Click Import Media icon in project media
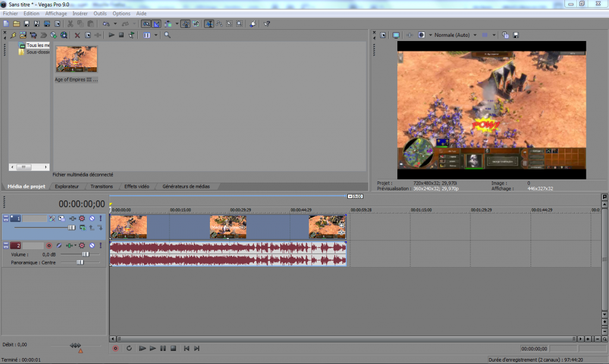The width and height of the screenshot is (609, 364). [23, 35]
